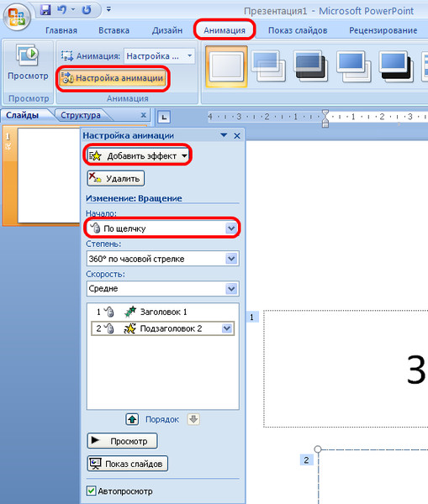
Task: Click the Добавить эффект button
Action: 138,156
